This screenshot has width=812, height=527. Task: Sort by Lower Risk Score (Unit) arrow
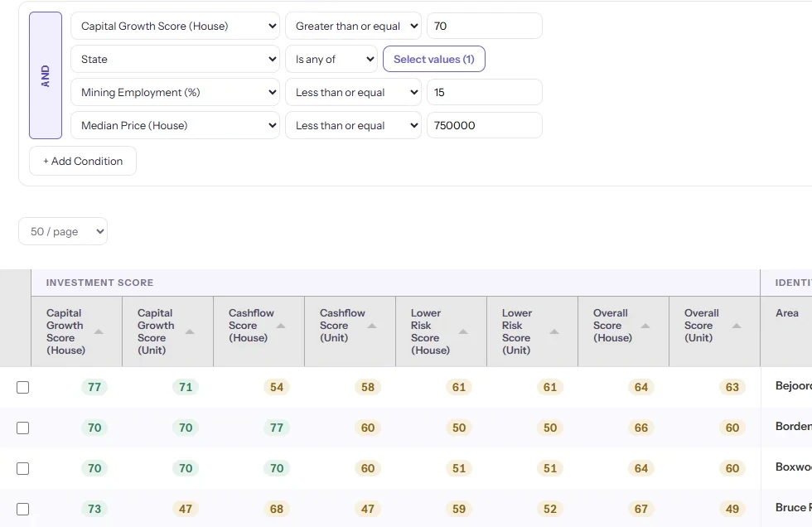tap(554, 331)
